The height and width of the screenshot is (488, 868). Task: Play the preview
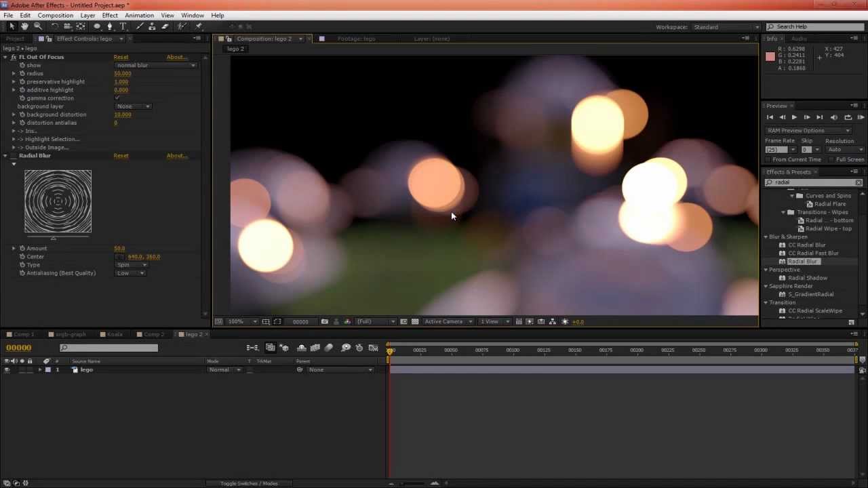794,117
